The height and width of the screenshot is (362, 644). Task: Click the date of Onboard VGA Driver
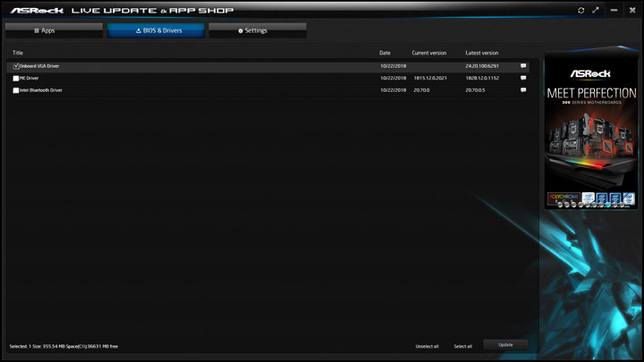[393, 65]
